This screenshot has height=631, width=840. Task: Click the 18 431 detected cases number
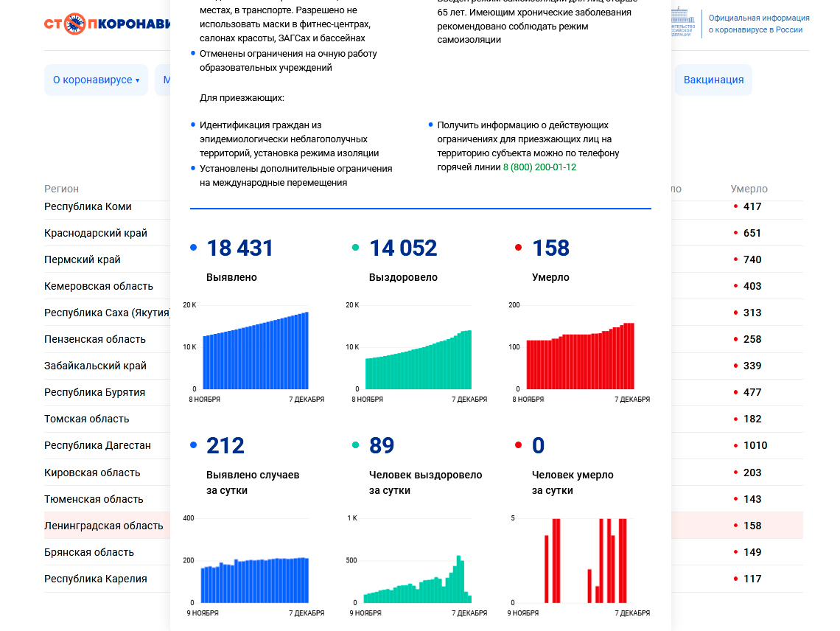point(239,248)
